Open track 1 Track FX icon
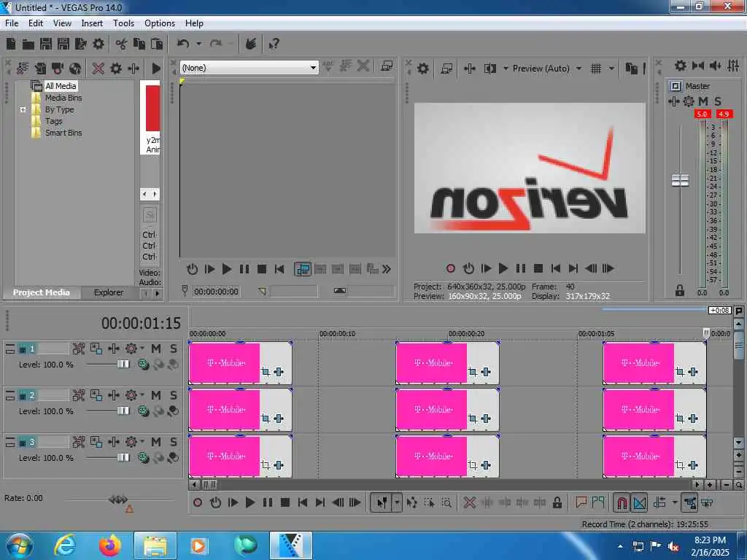This screenshot has height=560, width=747. (113, 349)
